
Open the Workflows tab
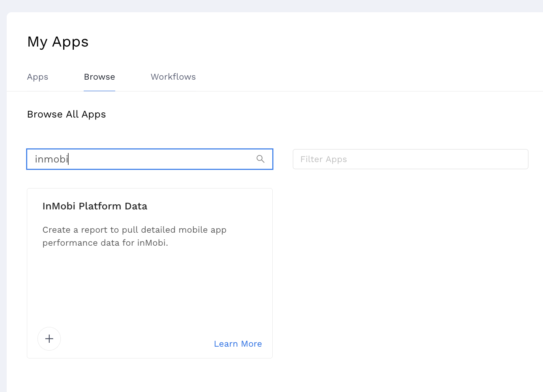pyautogui.click(x=173, y=77)
